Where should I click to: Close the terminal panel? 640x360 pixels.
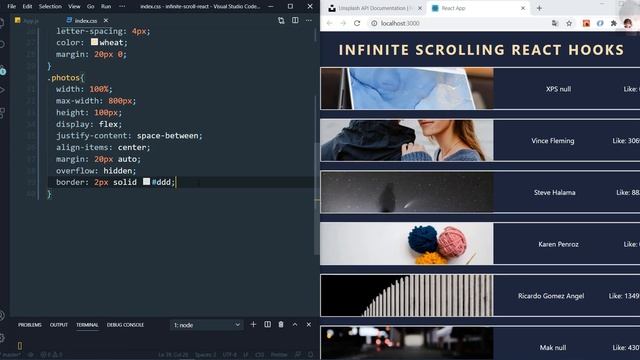click(309, 324)
